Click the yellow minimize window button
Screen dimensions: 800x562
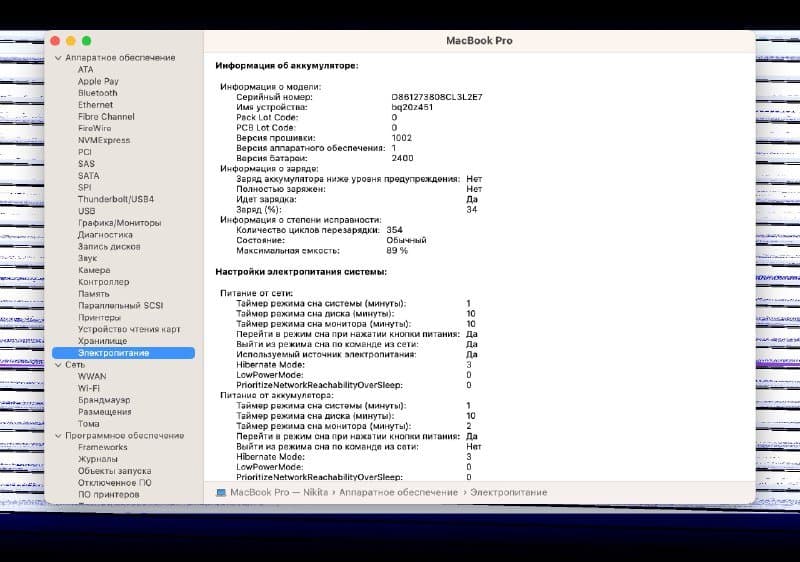(71, 41)
